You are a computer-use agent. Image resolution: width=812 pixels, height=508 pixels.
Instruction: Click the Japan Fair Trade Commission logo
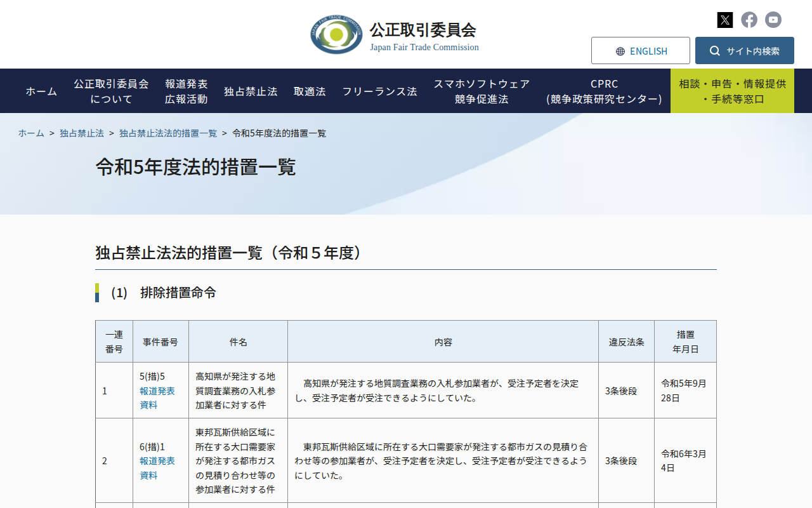336,35
